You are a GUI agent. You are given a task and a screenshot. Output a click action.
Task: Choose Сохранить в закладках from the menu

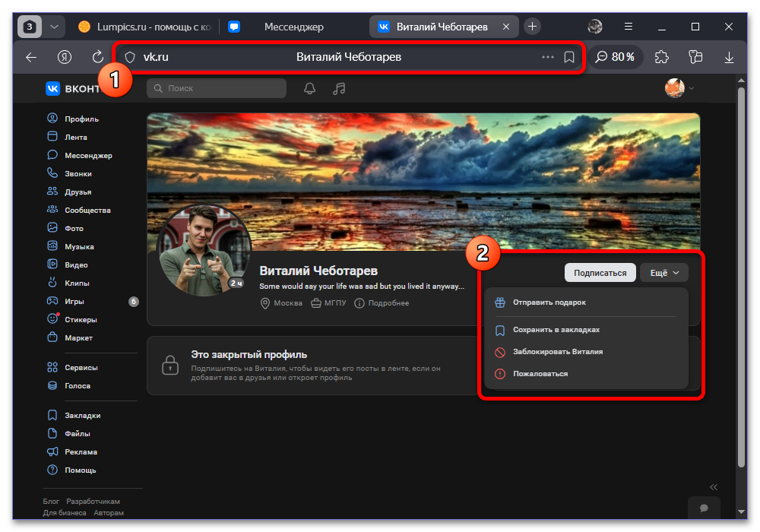[586, 330]
